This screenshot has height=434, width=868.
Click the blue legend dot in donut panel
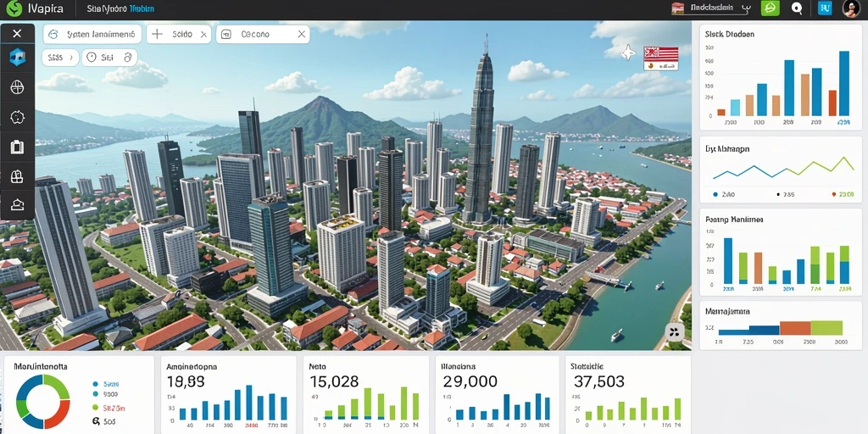pyautogui.click(x=95, y=384)
